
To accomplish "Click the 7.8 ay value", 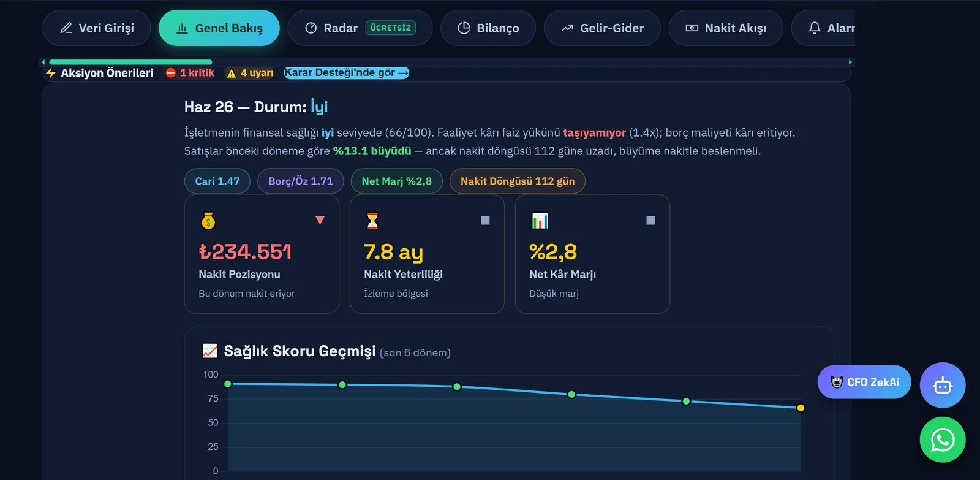I will (394, 252).
